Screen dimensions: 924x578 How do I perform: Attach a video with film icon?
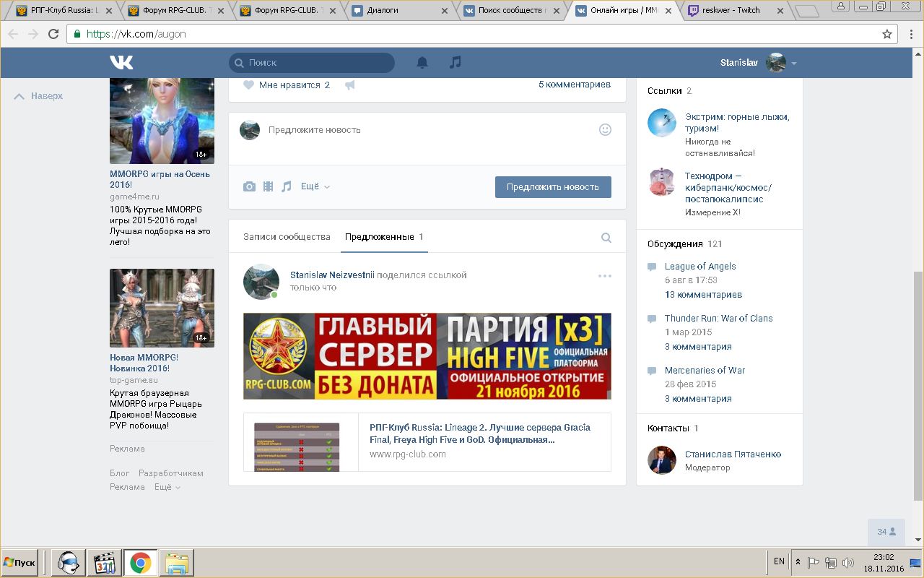(268, 186)
